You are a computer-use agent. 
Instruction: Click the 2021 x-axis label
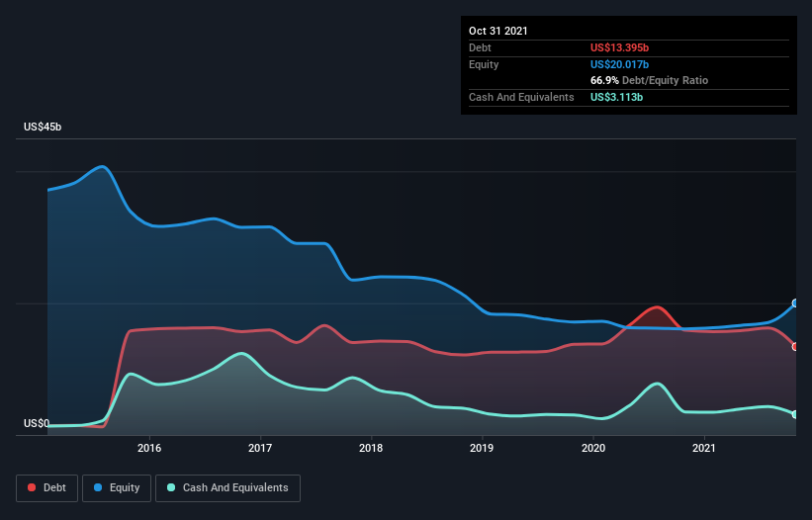point(704,448)
